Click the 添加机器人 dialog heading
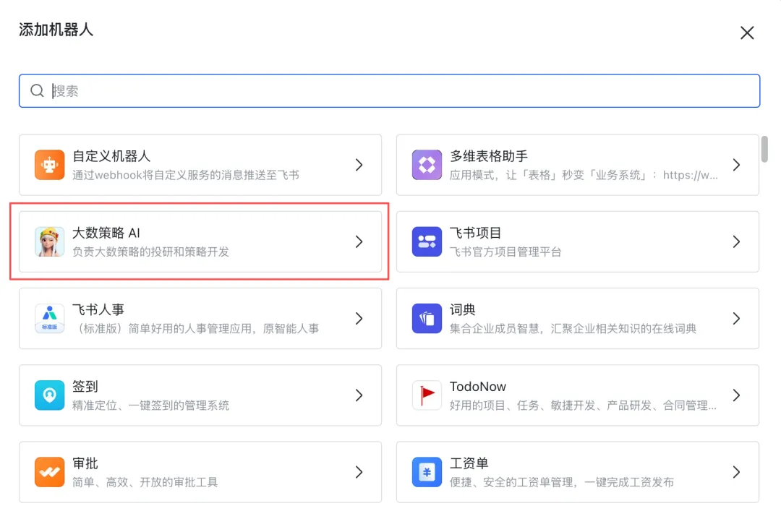781x532 pixels. (x=56, y=30)
